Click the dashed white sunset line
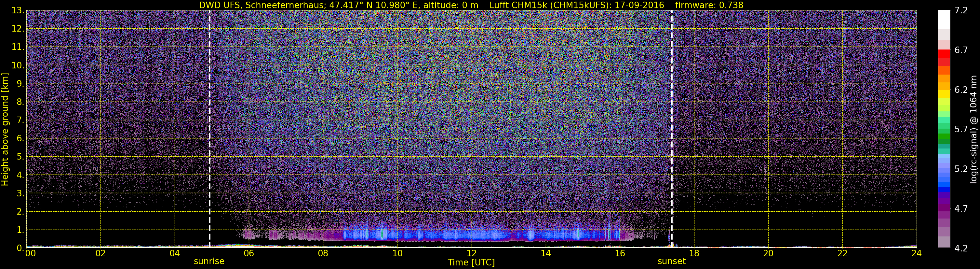The width and height of the screenshot is (980, 269). [x=672, y=129]
